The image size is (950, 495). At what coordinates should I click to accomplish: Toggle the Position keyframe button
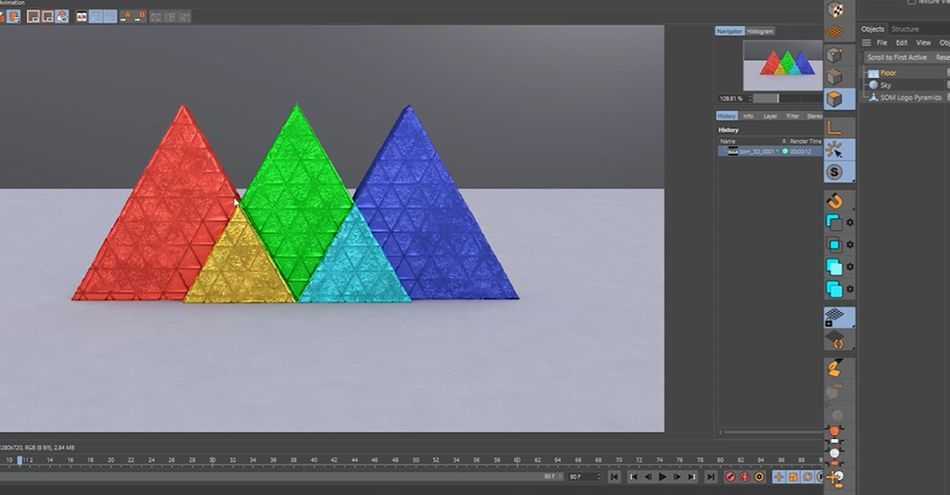779,477
